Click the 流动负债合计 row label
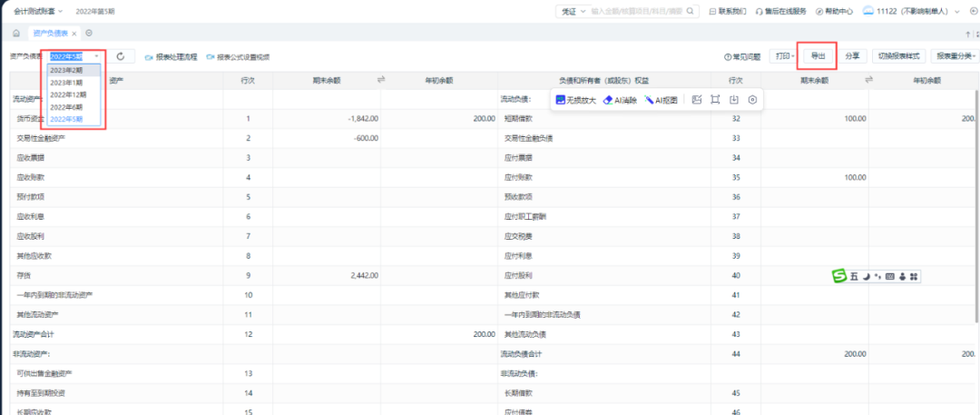This screenshot has width=980, height=415. click(x=521, y=353)
